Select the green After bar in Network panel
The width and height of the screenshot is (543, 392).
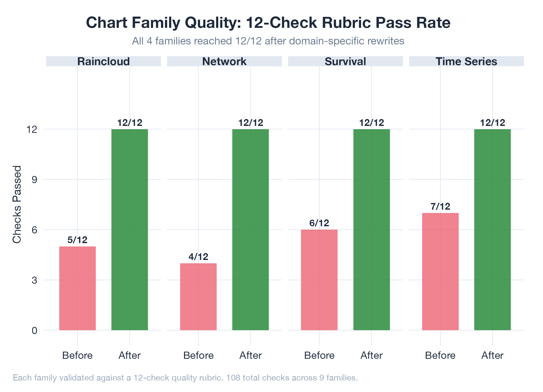click(250, 229)
